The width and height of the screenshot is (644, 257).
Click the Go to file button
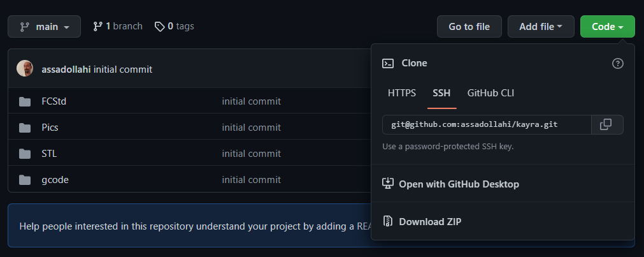coord(469,27)
